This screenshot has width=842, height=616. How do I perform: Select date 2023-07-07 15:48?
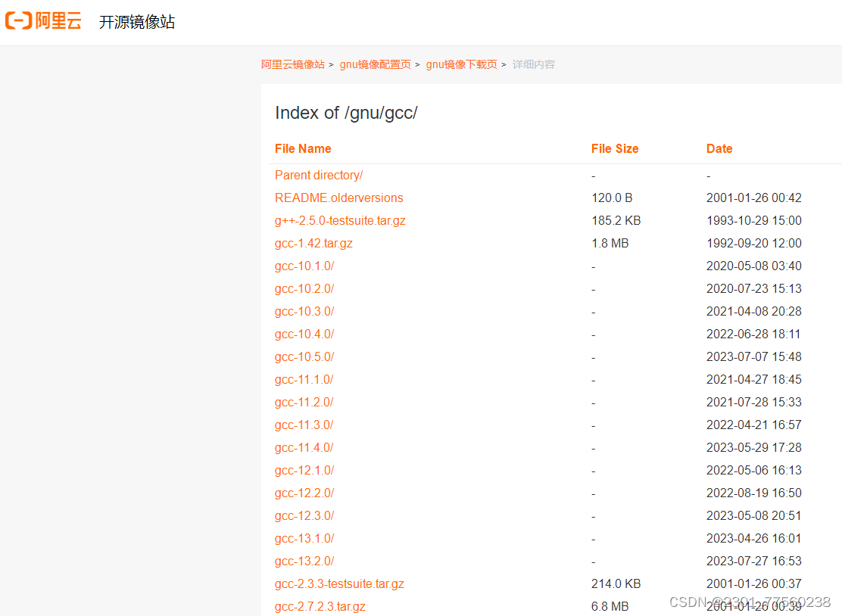pyautogui.click(x=754, y=357)
